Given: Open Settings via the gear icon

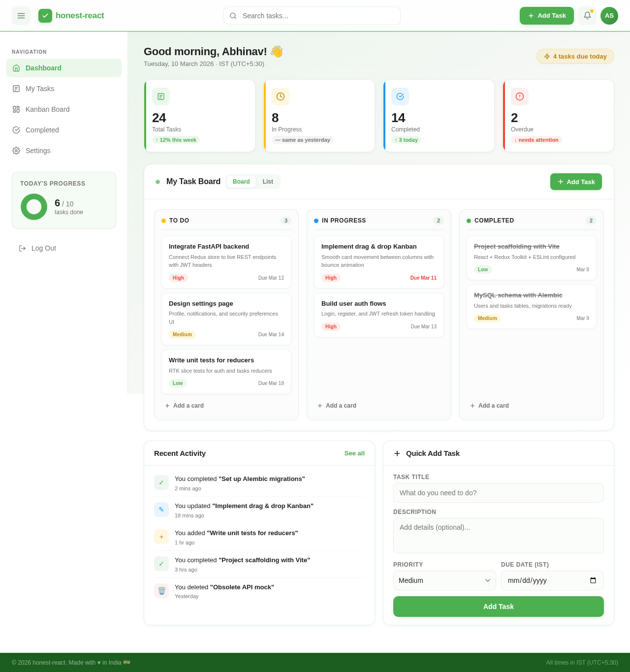Looking at the screenshot, I should tap(16, 151).
